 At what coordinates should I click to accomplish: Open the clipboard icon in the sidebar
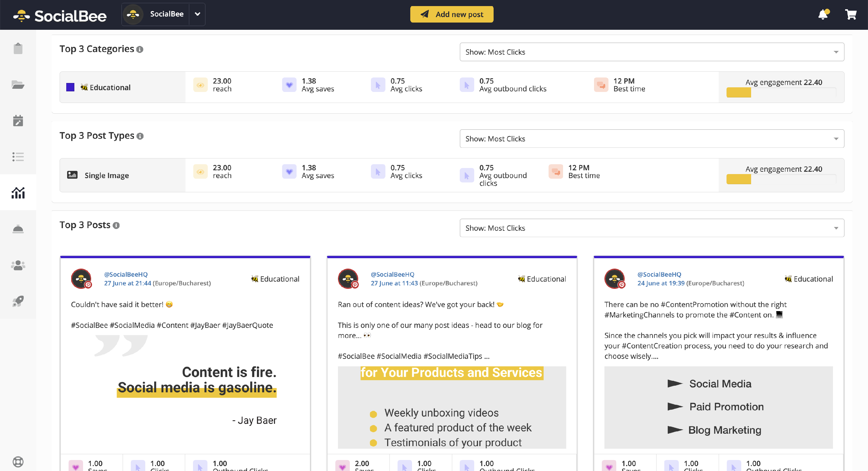coord(18,49)
